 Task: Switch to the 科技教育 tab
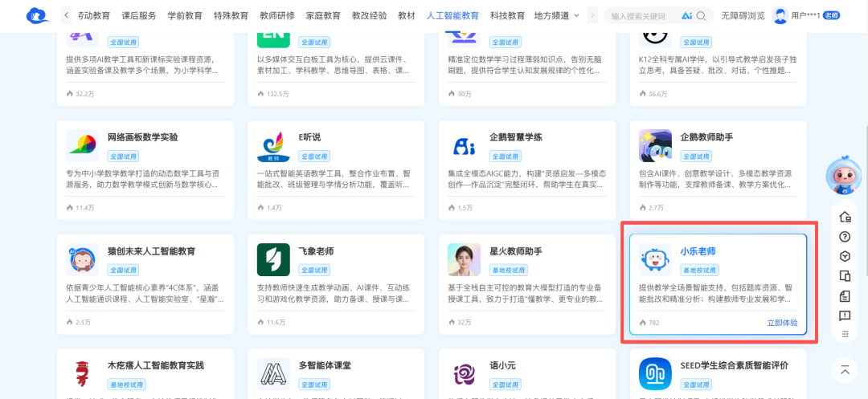tap(507, 15)
